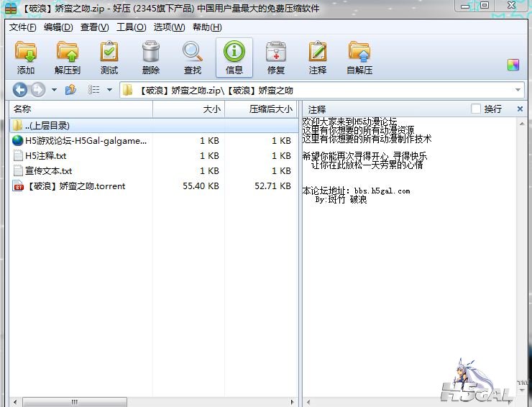The image size is (532, 407).
Task: Click the globe icon of H5游戏论坛 shortcut
Action: (x=18, y=140)
